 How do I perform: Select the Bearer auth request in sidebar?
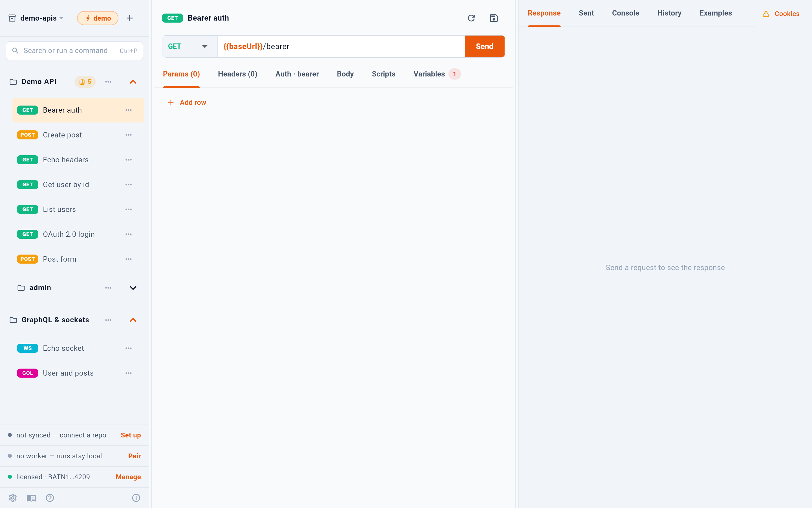[x=78, y=110]
